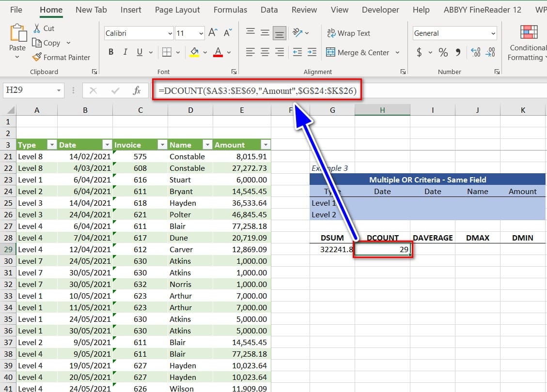This screenshot has width=547, height=392.
Task: Click the Center align icon
Action: (265, 52)
